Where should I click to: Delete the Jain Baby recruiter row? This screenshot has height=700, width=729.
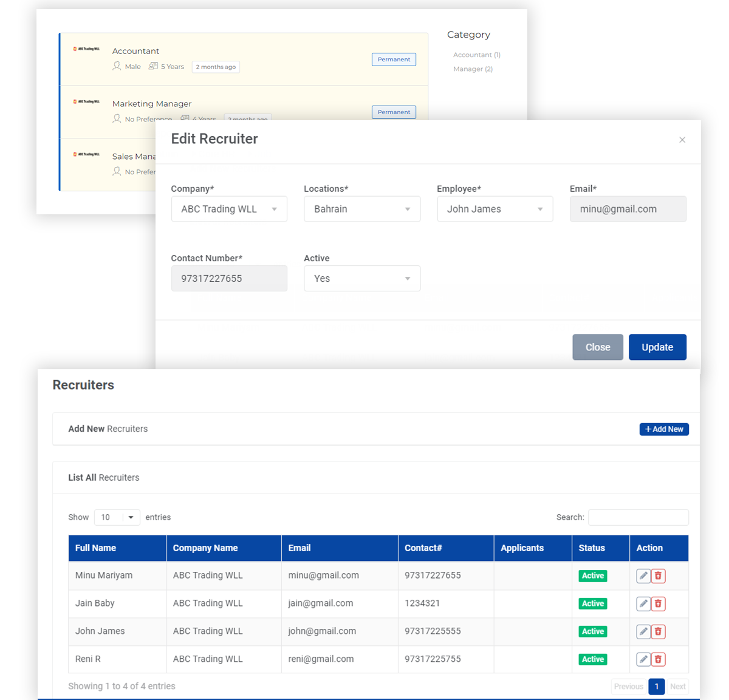[x=658, y=603]
